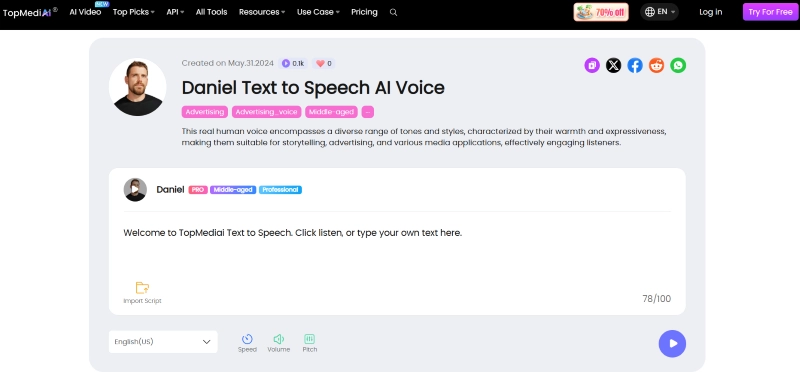Expand the Top Picks dropdown
This screenshot has width=800, height=376.
tap(134, 12)
